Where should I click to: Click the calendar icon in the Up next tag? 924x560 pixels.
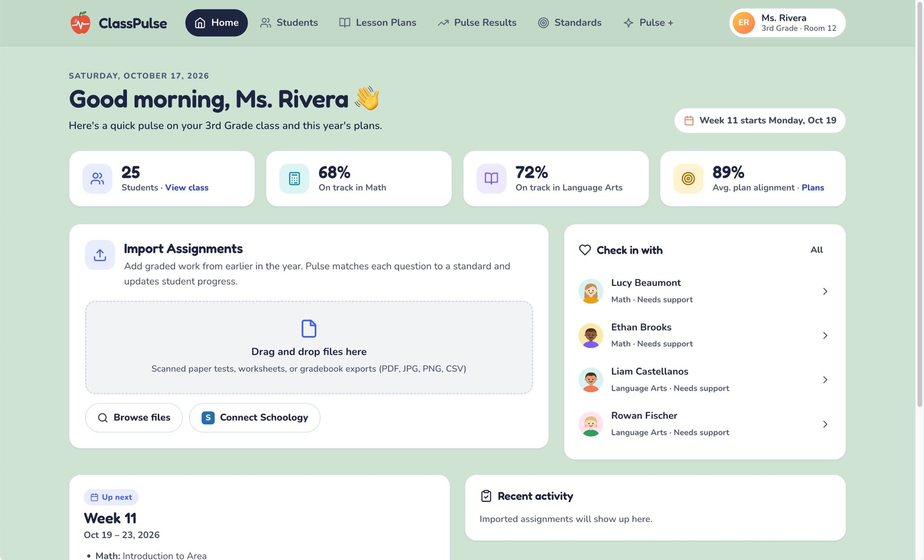pyautogui.click(x=94, y=497)
